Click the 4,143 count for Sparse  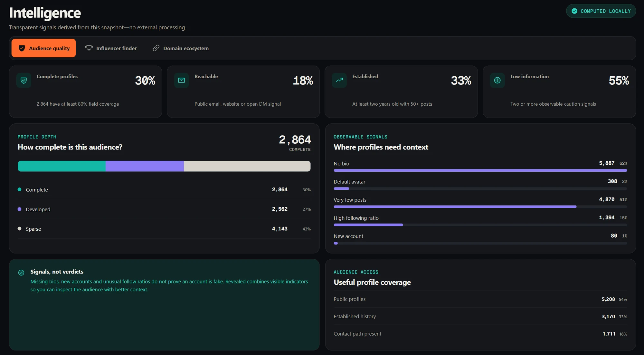pyautogui.click(x=280, y=229)
